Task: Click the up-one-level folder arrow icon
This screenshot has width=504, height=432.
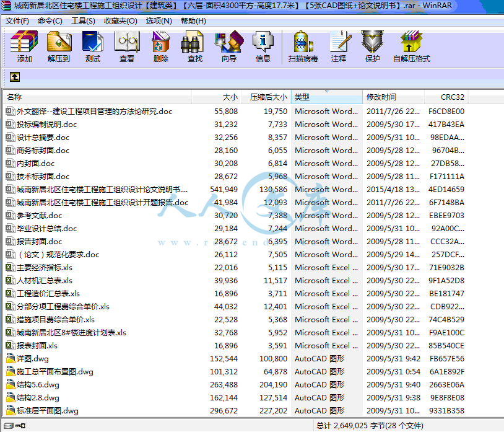Action: [15, 77]
